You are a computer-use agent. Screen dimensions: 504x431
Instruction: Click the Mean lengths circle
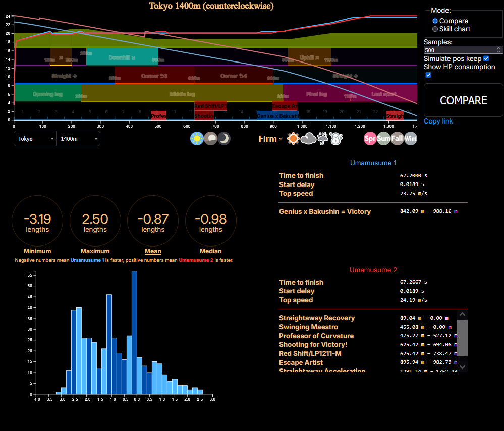[153, 221]
